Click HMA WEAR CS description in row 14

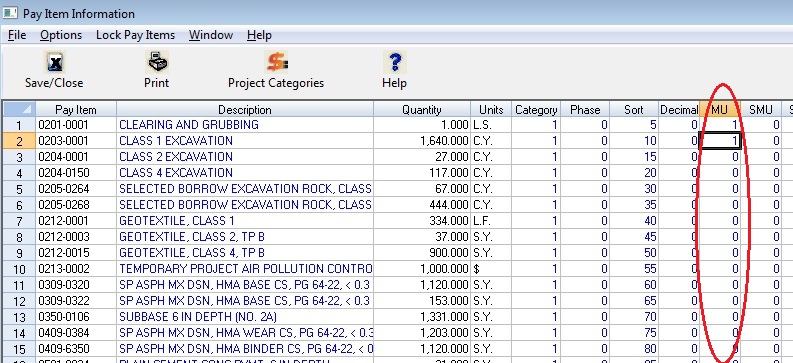(246, 333)
